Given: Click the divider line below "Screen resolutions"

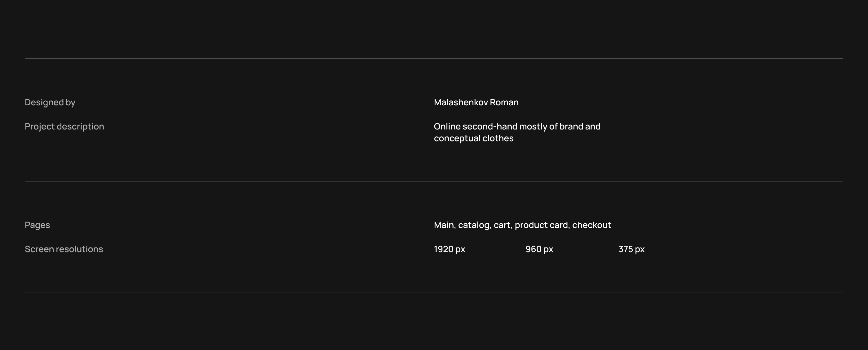Looking at the screenshot, I should [x=434, y=292].
